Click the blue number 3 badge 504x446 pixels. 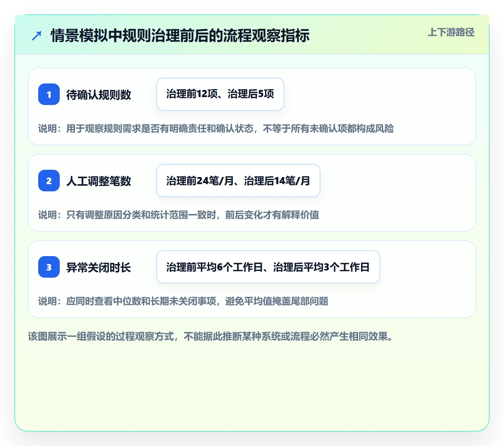pyautogui.click(x=49, y=267)
